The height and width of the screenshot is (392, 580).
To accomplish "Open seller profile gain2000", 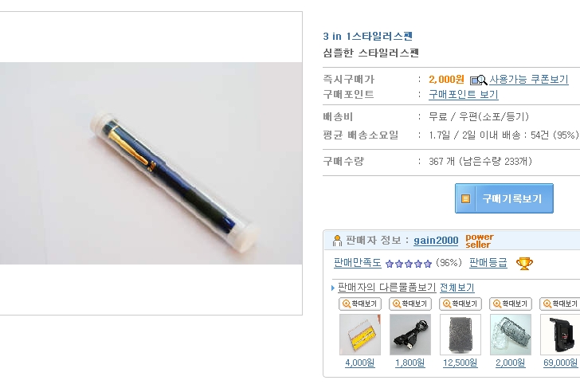I will point(436,241).
